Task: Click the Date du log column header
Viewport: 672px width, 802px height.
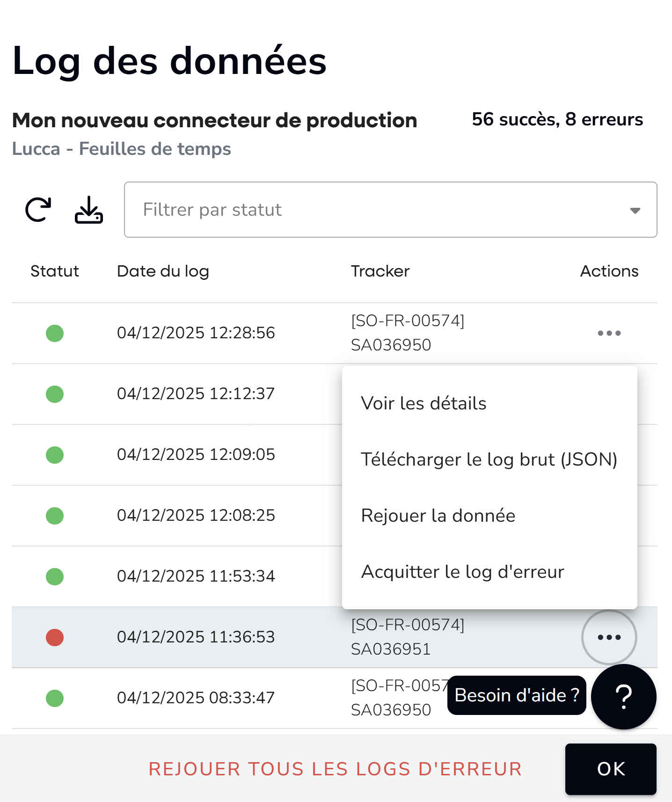Action: (163, 271)
